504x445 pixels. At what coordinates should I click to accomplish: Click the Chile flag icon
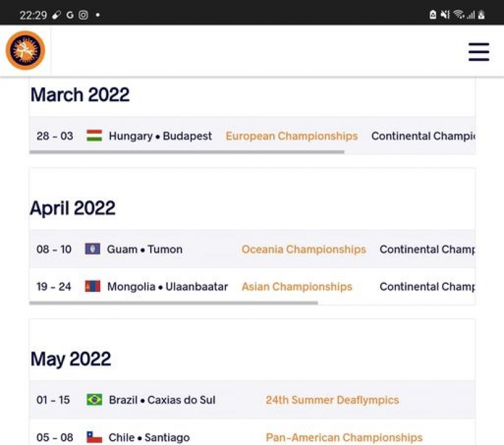coord(94,437)
